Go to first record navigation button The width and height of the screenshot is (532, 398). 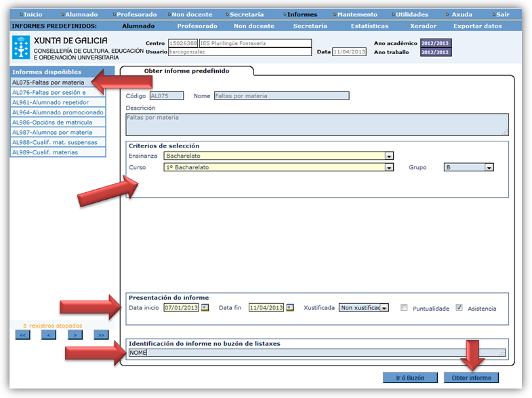tap(22, 334)
